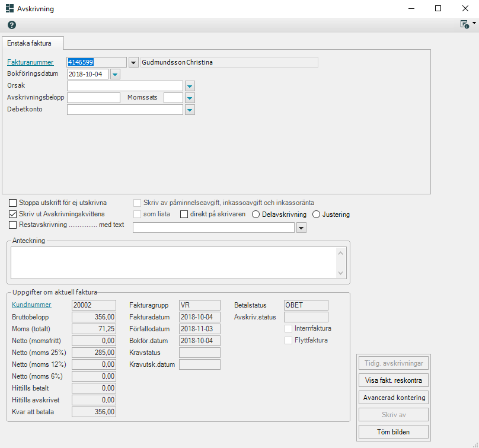Click the Kravutsk.datum field

(199, 364)
